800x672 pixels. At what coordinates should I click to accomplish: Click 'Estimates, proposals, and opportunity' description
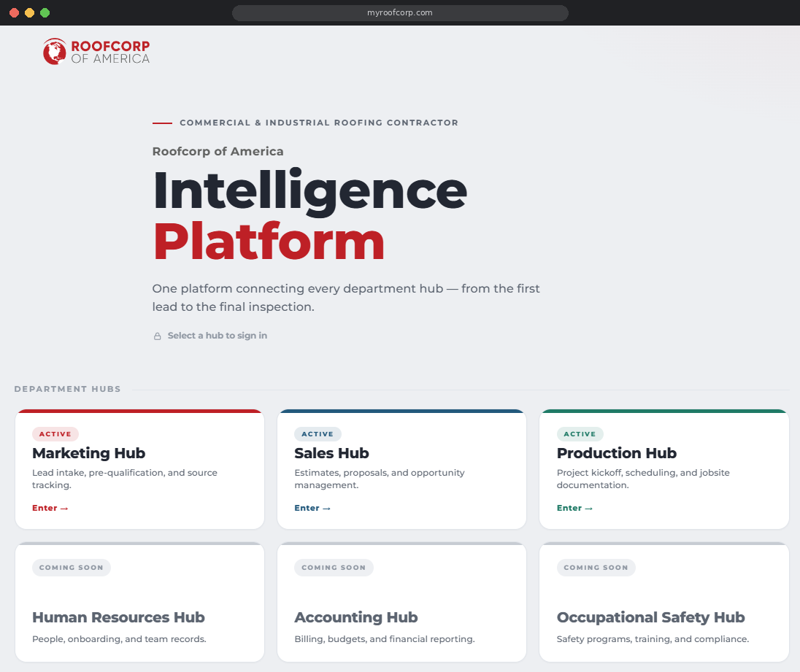380,479
